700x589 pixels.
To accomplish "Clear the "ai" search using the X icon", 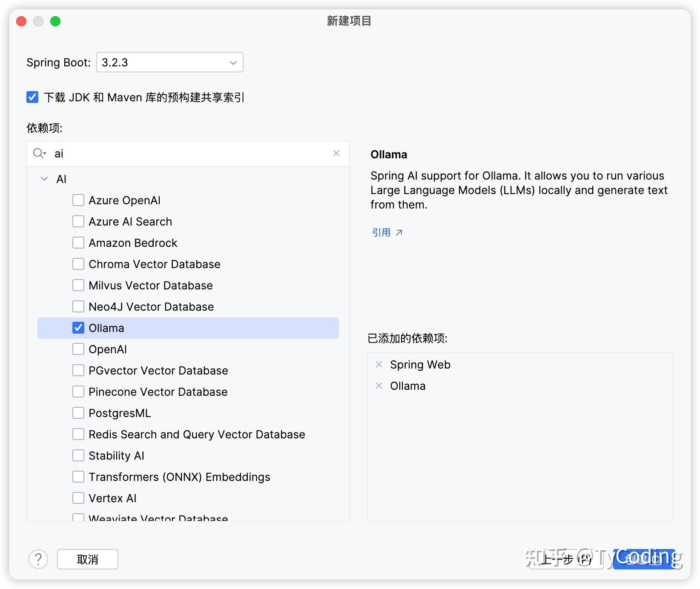I will tap(336, 153).
